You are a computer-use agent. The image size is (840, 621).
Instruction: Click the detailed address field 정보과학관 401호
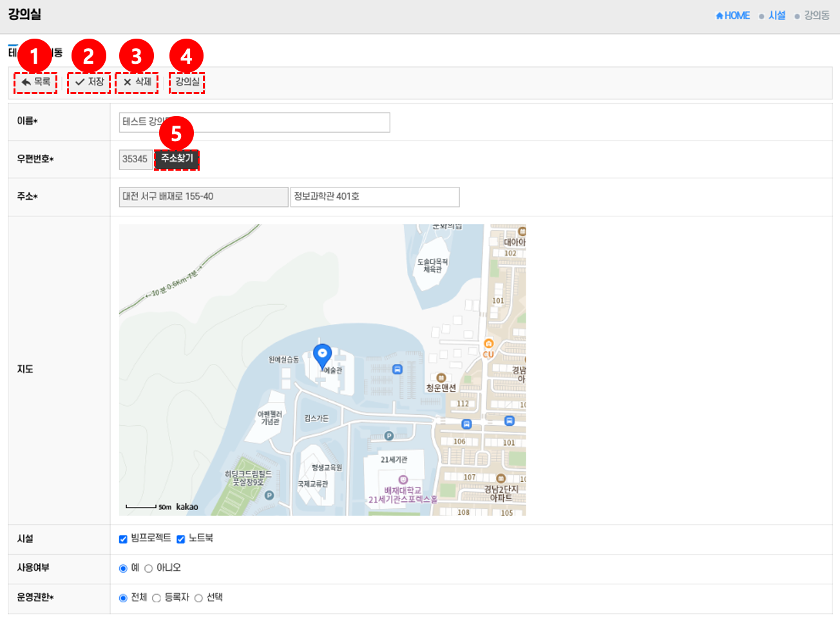(375, 197)
